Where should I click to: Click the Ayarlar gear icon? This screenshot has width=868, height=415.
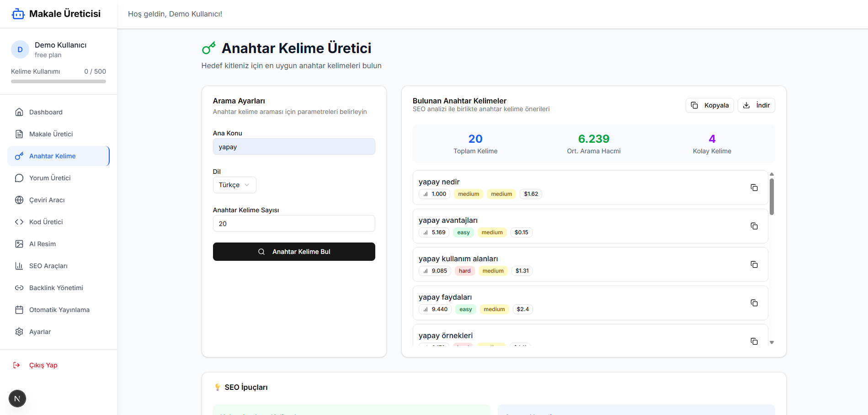click(x=19, y=332)
